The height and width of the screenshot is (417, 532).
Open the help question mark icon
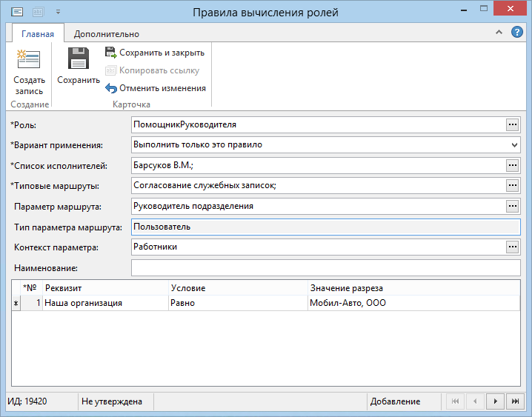click(x=517, y=33)
